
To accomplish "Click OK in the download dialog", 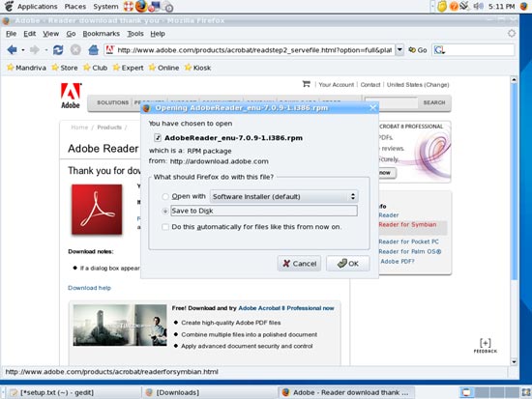I will [x=348, y=264].
